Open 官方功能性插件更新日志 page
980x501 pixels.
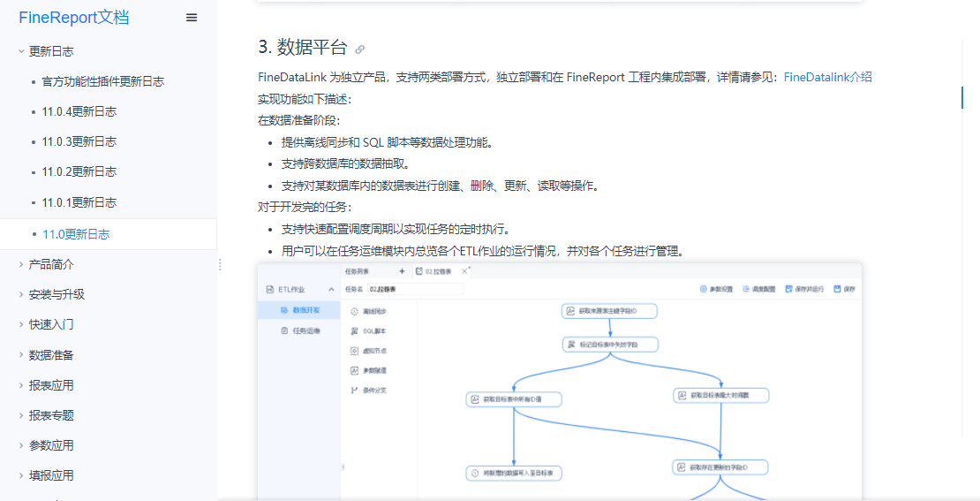(x=103, y=81)
